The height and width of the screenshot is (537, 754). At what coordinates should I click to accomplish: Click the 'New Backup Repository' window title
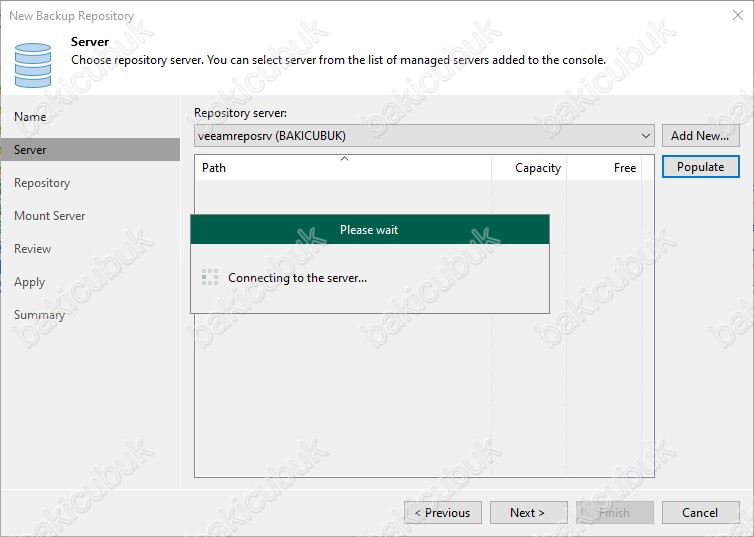click(72, 16)
